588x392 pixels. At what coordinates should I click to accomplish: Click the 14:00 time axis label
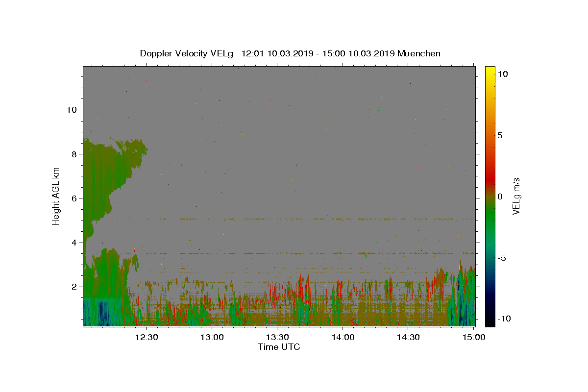pos(343,337)
